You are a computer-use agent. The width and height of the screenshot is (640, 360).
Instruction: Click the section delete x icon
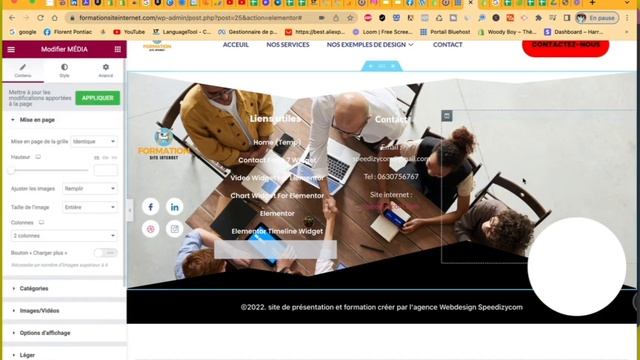pyautogui.click(x=393, y=66)
